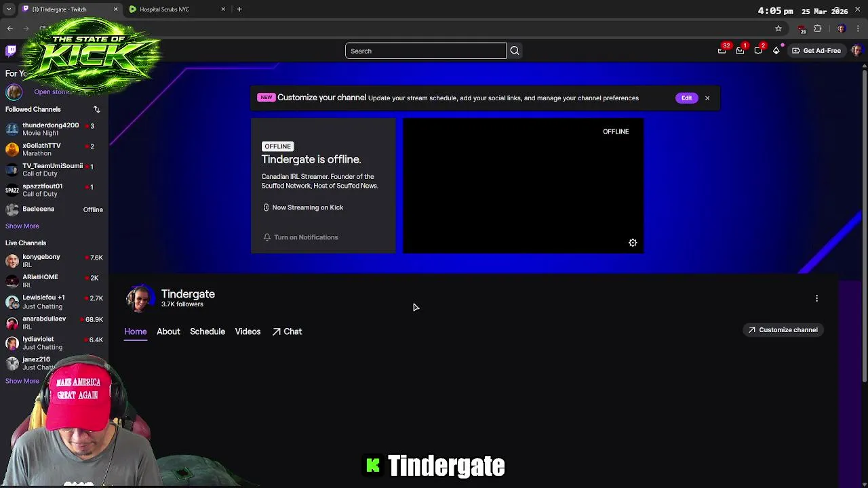This screenshot has height=488, width=868.
Task: Open Chrome's three-dot menu
Action: (x=858, y=28)
